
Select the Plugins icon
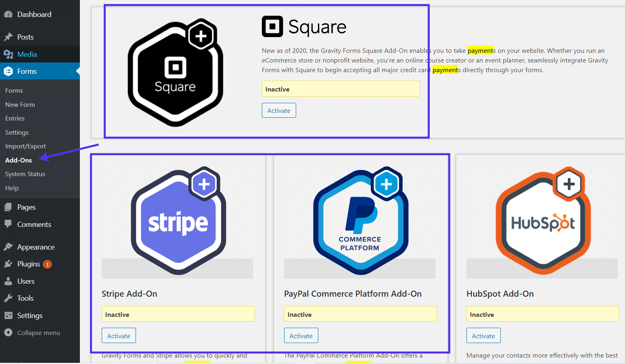point(9,264)
